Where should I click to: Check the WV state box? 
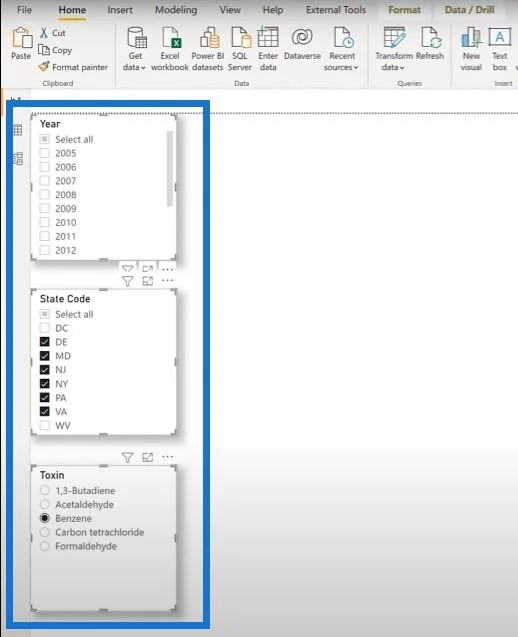pyautogui.click(x=45, y=425)
